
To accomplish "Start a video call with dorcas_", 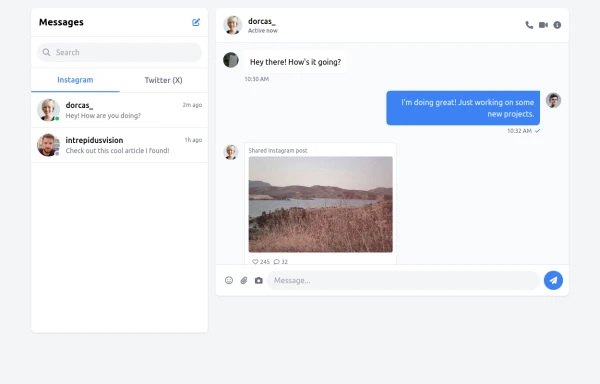I will point(543,25).
